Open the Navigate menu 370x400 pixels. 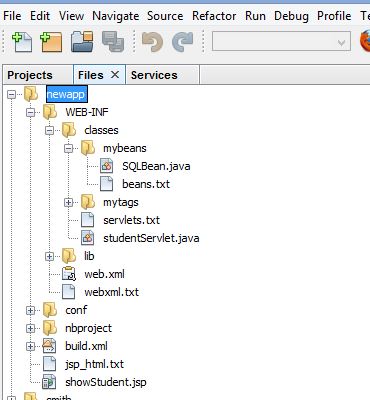[116, 16]
